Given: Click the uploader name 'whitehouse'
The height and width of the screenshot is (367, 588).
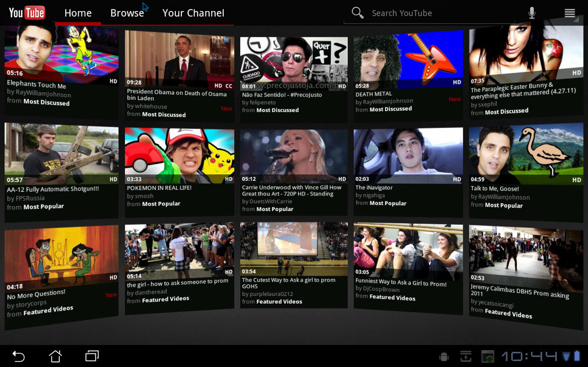Looking at the screenshot, I should pyautogui.click(x=151, y=106).
